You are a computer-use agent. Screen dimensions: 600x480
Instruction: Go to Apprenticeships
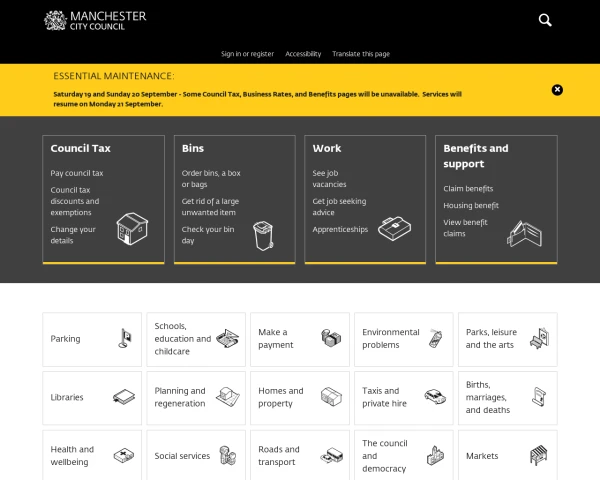(x=340, y=229)
